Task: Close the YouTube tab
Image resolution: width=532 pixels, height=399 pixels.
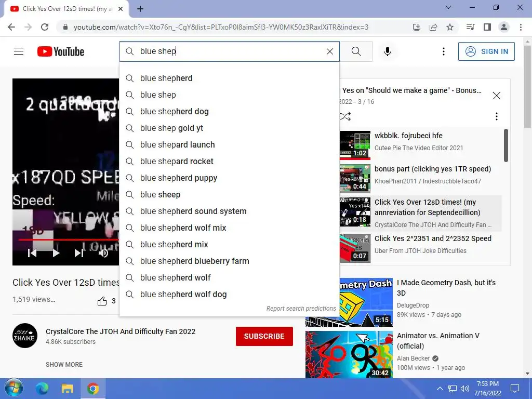Action: [x=121, y=9]
